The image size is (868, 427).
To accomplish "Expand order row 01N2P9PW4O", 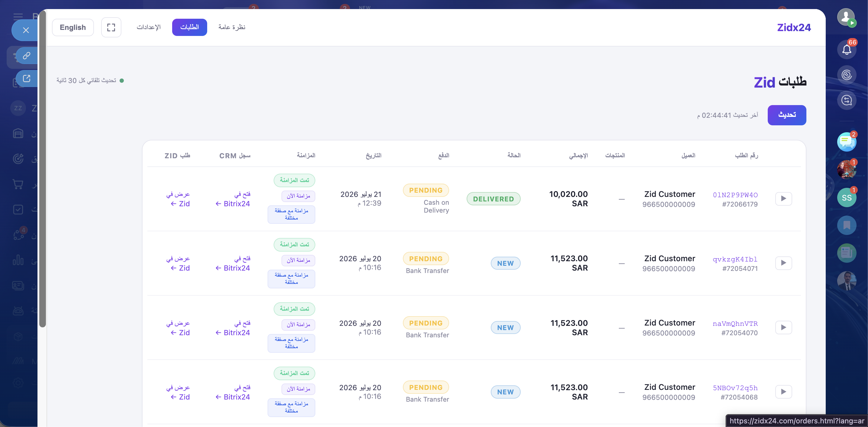I will pos(783,198).
